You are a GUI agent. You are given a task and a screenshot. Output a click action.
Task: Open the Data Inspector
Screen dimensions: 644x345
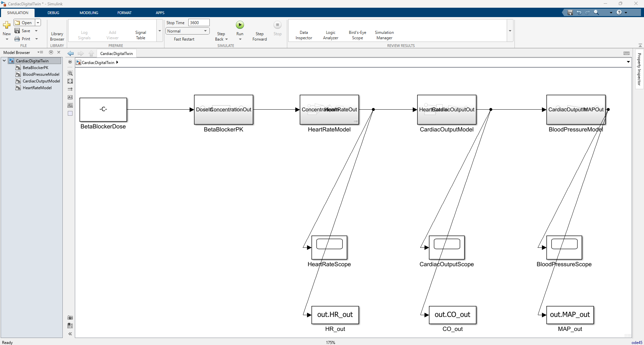(x=304, y=35)
